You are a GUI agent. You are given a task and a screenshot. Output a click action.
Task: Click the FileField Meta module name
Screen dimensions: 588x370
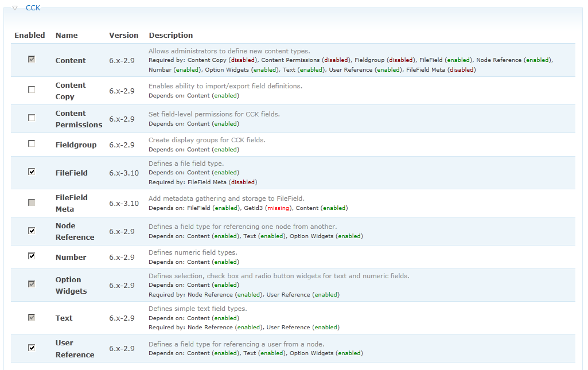point(72,203)
